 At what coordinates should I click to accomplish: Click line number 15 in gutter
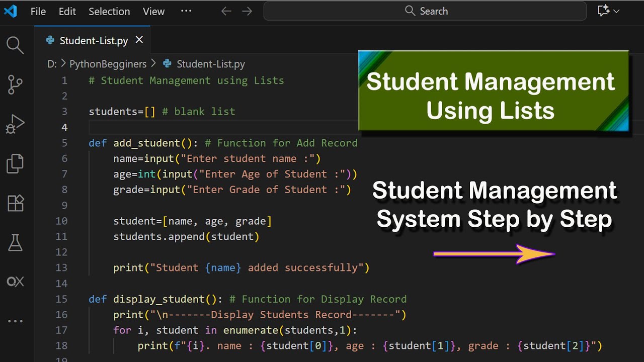(x=61, y=299)
